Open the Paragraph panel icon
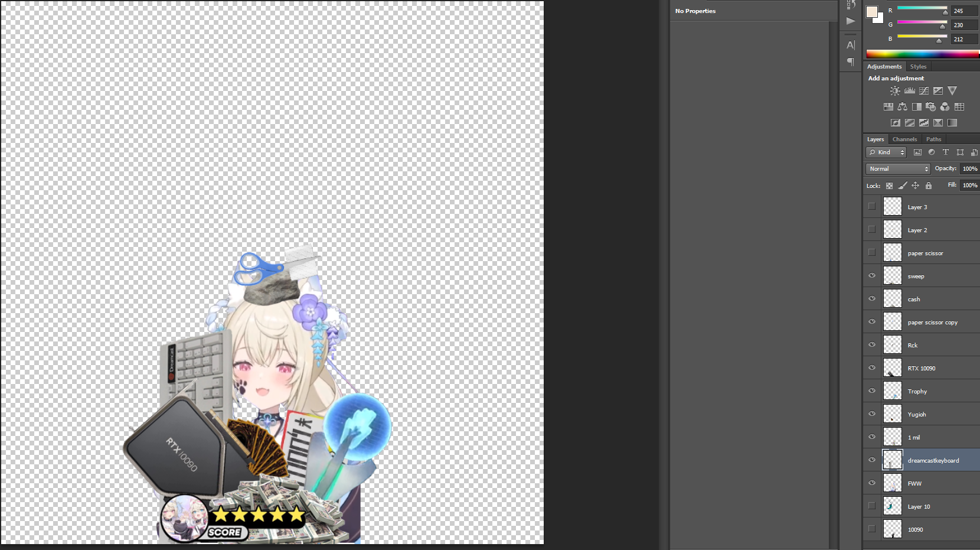The width and height of the screenshot is (980, 550). click(851, 61)
